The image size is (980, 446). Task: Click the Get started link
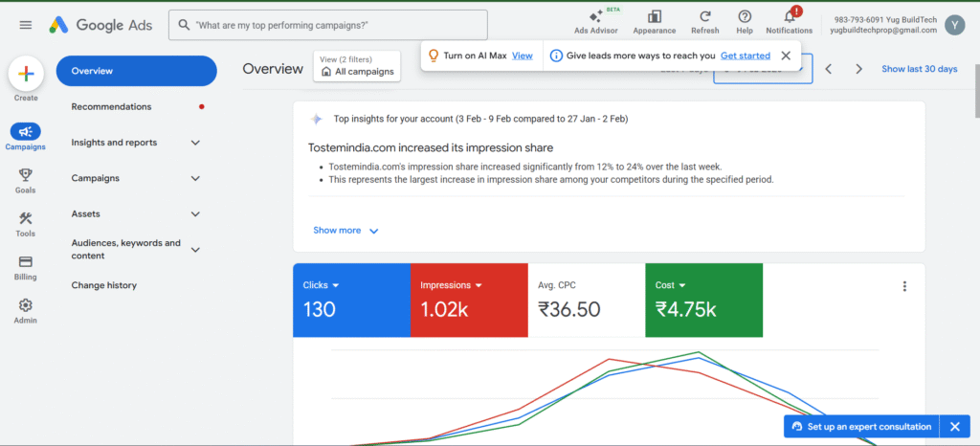[x=745, y=56]
